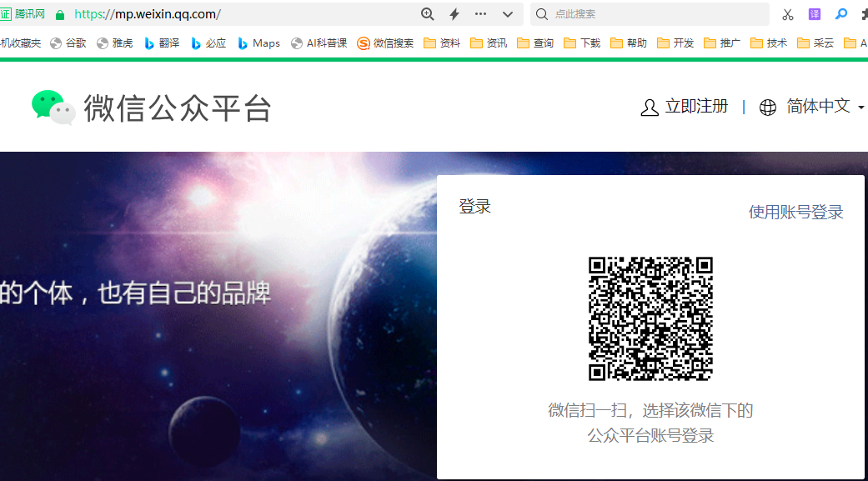The width and height of the screenshot is (868, 481).
Task: Open the 雅虎 bookmark
Action: click(114, 43)
